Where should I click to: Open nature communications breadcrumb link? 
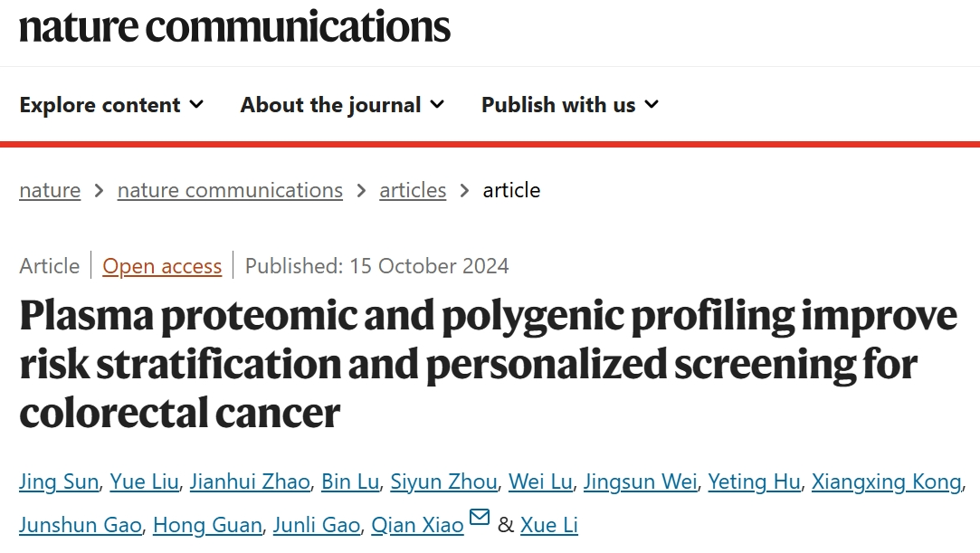coord(230,190)
